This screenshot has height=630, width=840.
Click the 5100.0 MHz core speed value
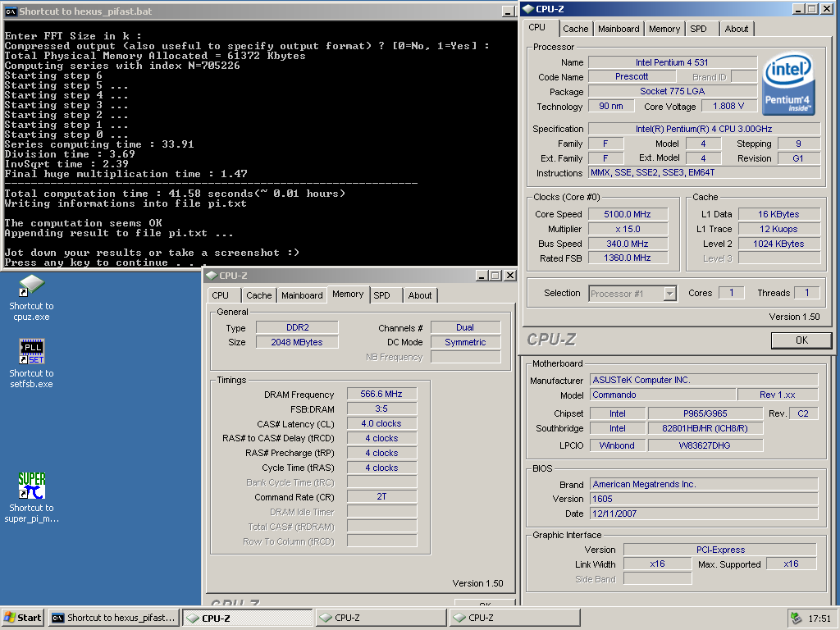point(628,214)
